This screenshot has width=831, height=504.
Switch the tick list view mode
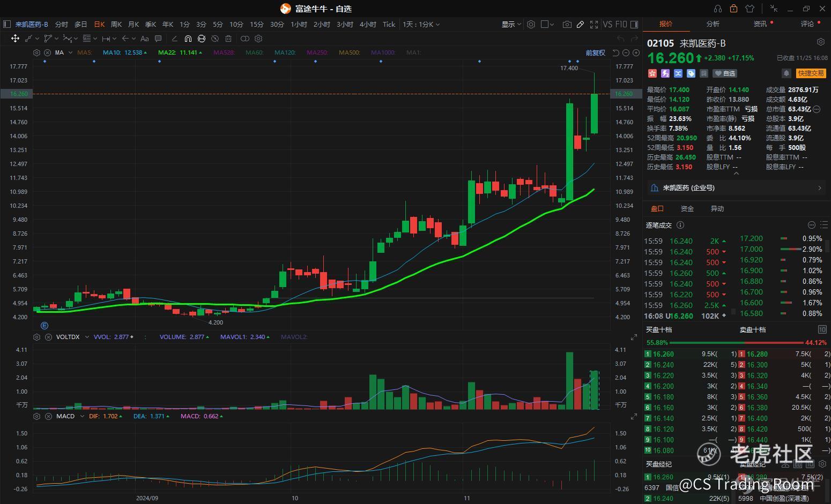pyautogui.click(x=823, y=225)
